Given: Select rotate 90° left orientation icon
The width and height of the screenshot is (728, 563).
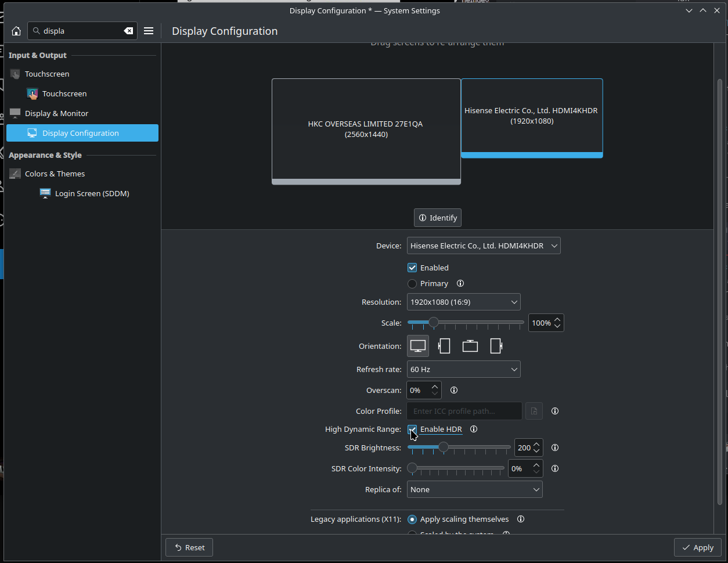Looking at the screenshot, I should (x=444, y=346).
